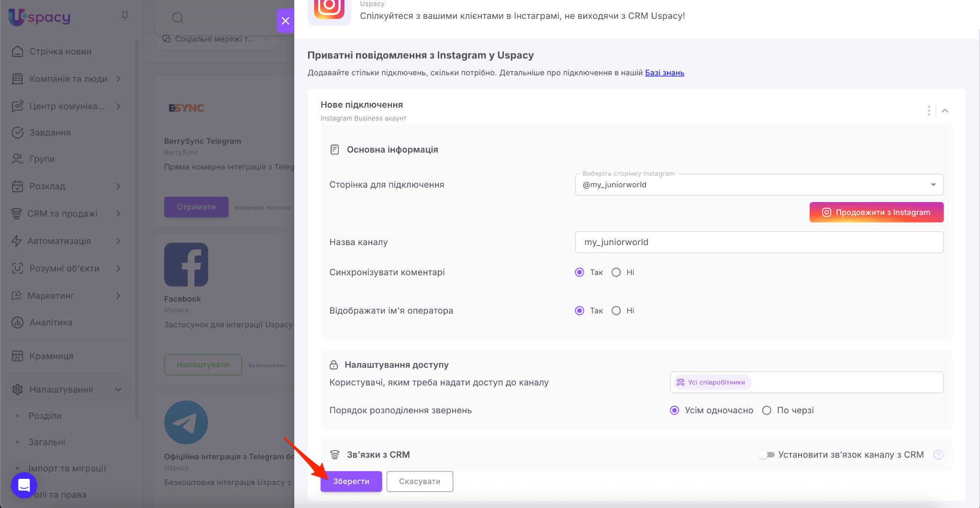980x508 pixels.
Task: Close the Instagram settings panel with X
Action: click(x=285, y=21)
